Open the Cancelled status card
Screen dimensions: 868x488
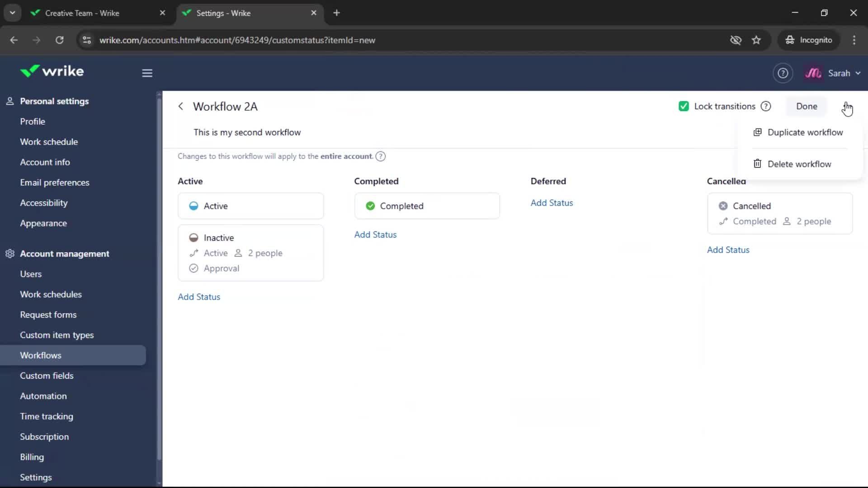point(780,214)
